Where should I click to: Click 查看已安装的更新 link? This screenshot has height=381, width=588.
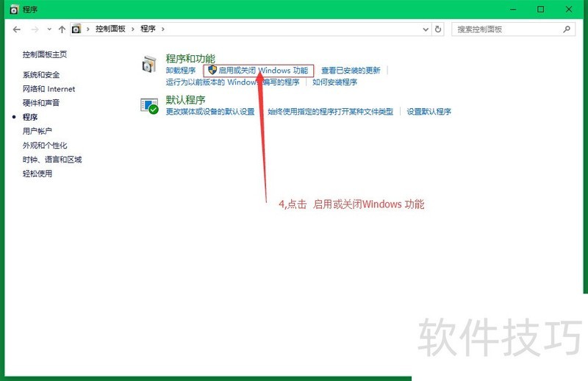351,70
